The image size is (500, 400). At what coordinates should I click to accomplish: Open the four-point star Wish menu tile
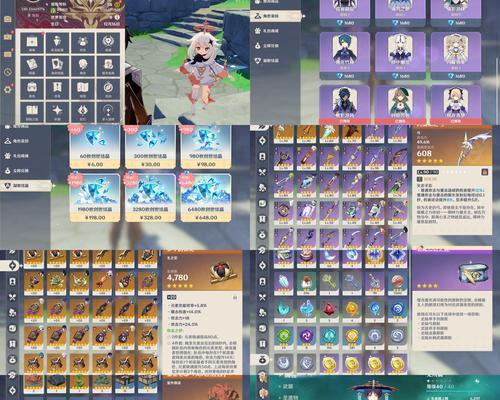57,111
